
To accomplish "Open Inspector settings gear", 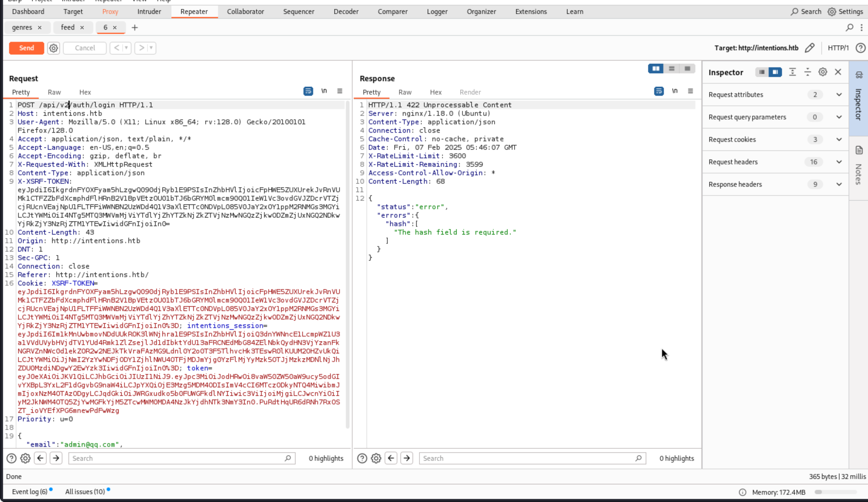I will click(x=823, y=72).
